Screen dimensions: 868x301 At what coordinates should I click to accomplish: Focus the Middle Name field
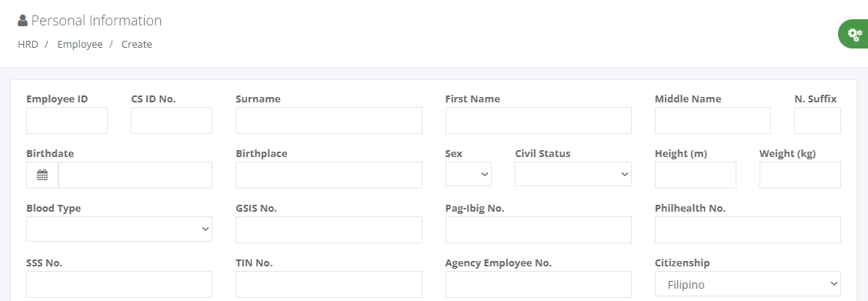(713, 121)
